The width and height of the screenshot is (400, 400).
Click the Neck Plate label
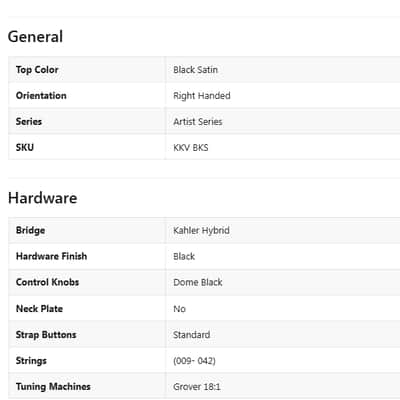pyautogui.click(x=39, y=309)
